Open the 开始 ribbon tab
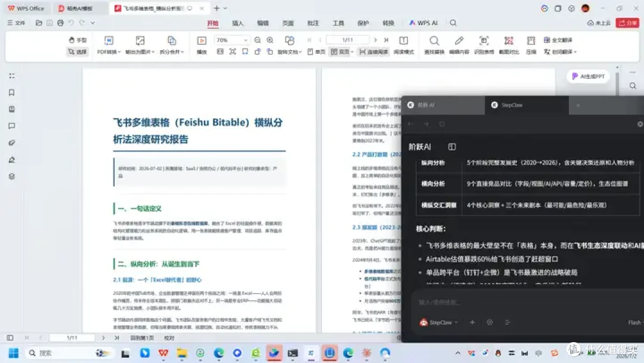The height and width of the screenshot is (363, 644). coord(213,23)
